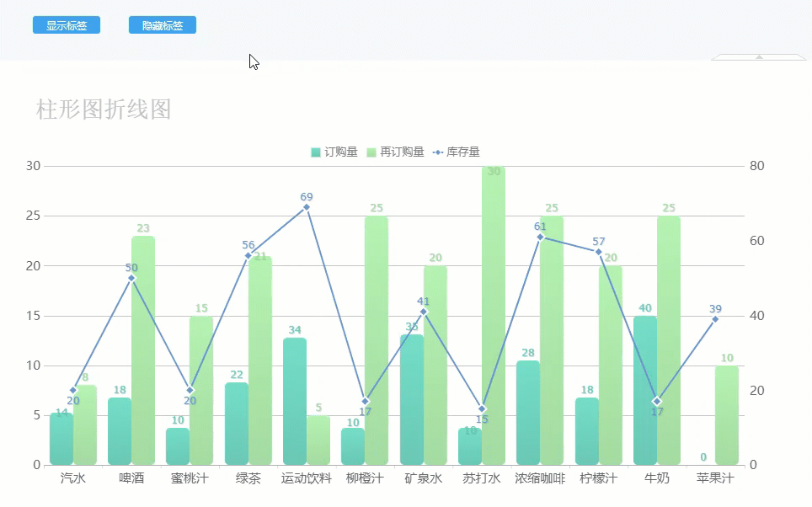Viewport: 812px width, 507px height.
Task: Expand the collapsed panel handle at top right
Action: pyautogui.click(x=759, y=57)
